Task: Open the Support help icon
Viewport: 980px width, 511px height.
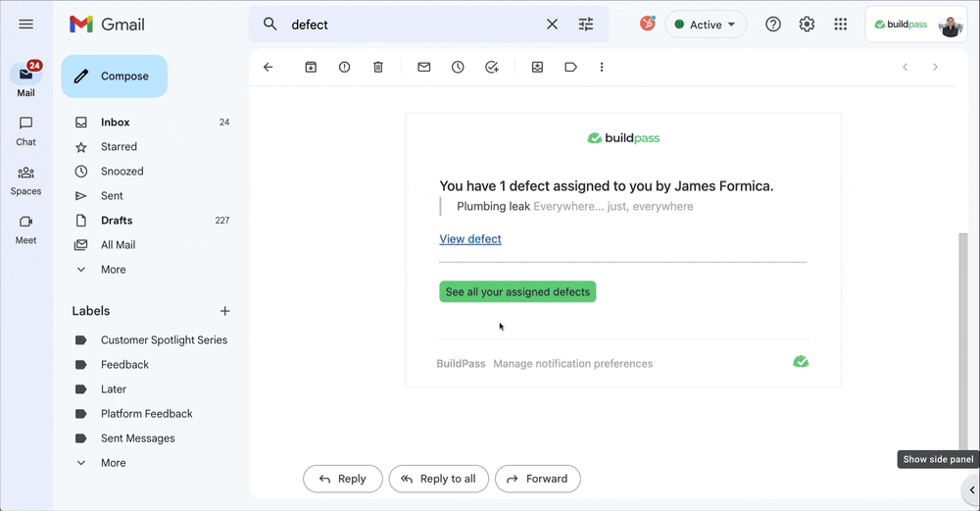Action: point(773,25)
